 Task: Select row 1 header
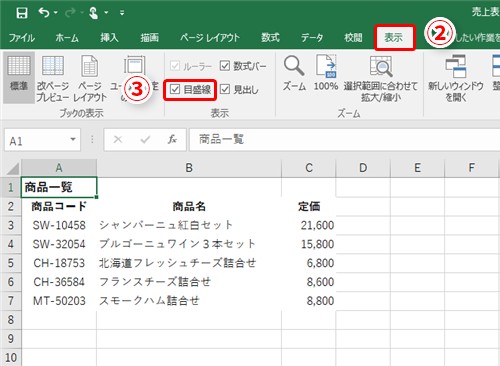(11, 187)
